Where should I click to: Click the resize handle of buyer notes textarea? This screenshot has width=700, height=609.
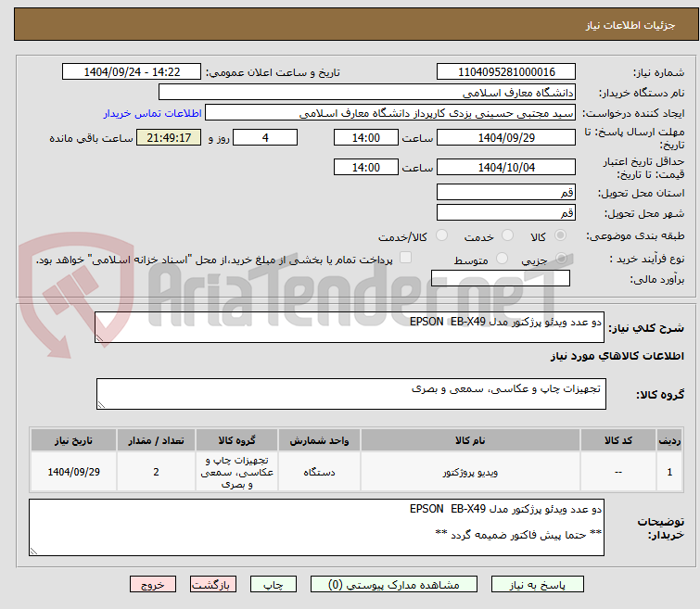click(34, 551)
